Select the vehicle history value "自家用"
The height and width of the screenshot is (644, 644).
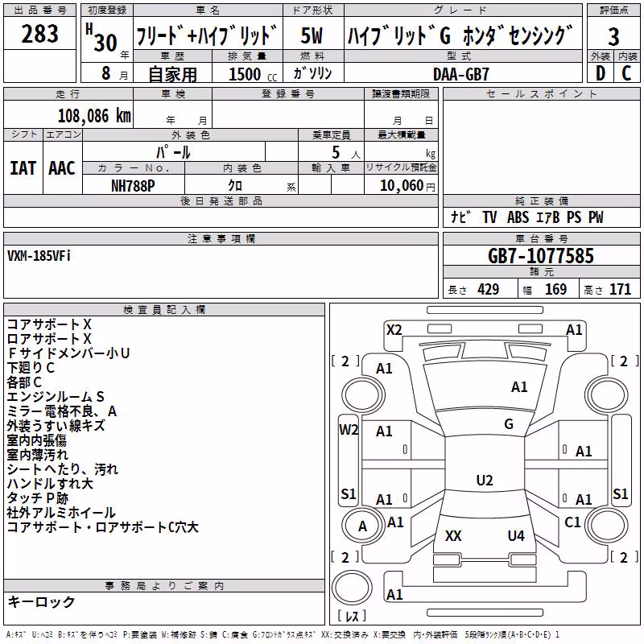[172, 74]
